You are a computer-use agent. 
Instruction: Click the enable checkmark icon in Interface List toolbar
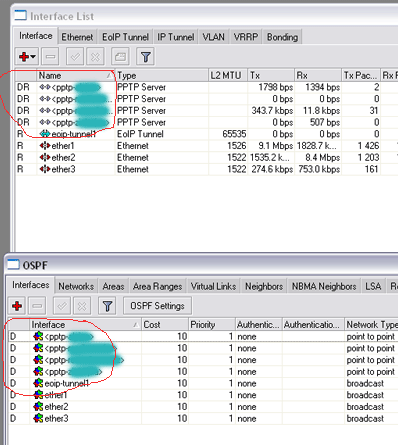(x=75, y=57)
